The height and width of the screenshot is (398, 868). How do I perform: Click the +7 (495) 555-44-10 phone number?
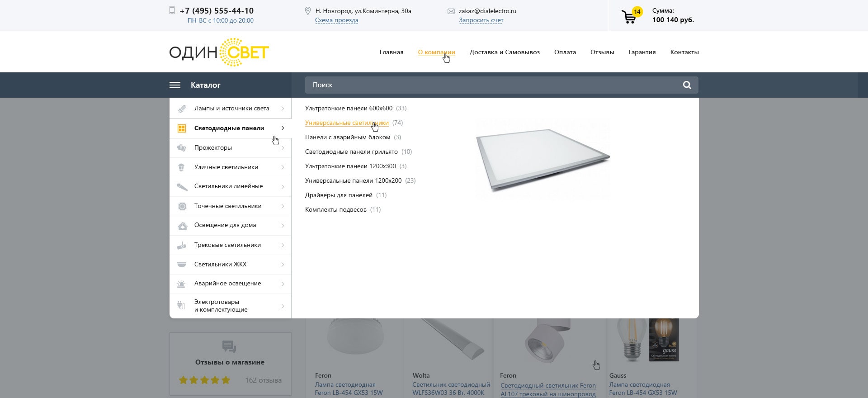click(217, 11)
